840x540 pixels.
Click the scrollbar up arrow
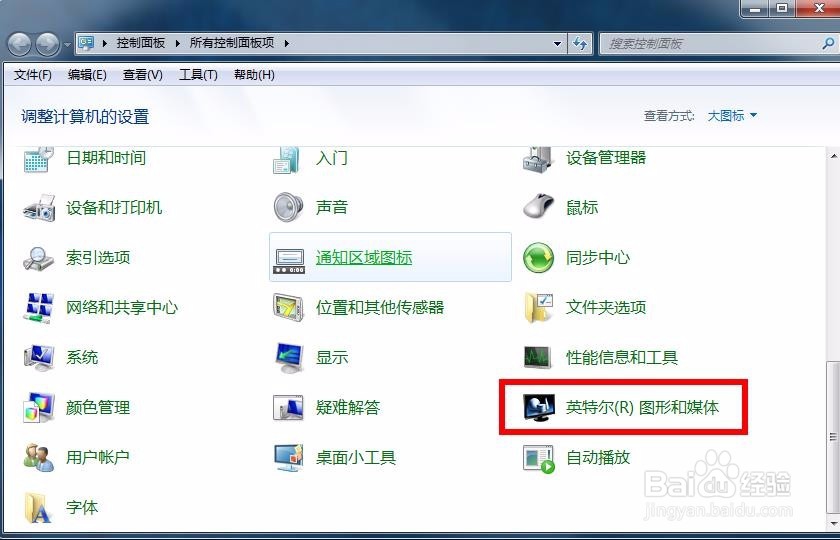click(834, 156)
